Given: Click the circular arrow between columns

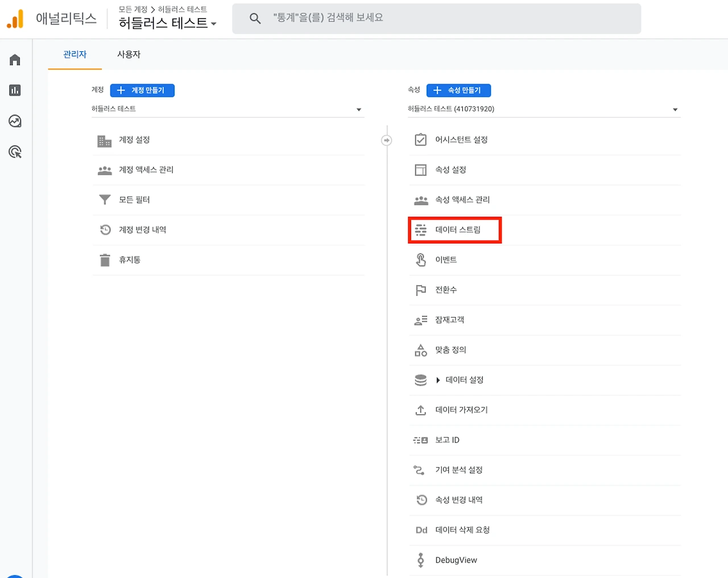Looking at the screenshot, I should [387, 140].
